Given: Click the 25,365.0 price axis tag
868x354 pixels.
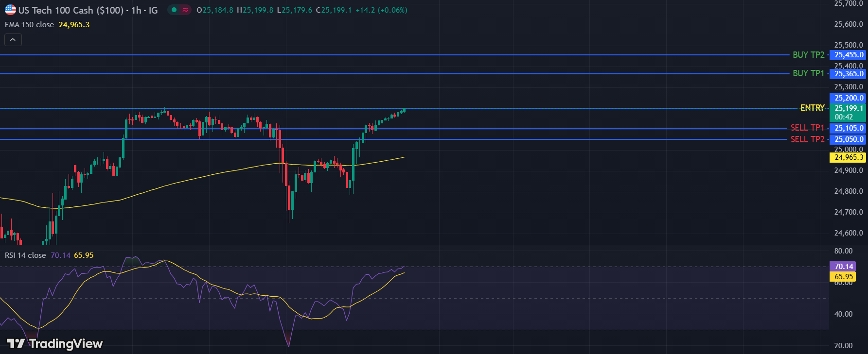Looking at the screenshot, I should click(x=849, y=74).
